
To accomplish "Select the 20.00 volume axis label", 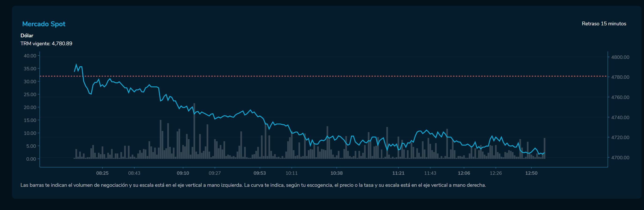I will tap(30, 107).
